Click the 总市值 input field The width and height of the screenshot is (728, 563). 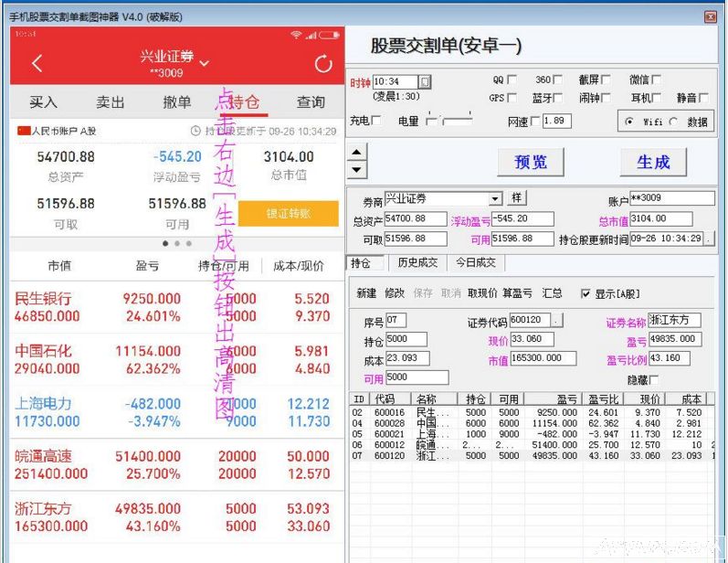point(660,218)
